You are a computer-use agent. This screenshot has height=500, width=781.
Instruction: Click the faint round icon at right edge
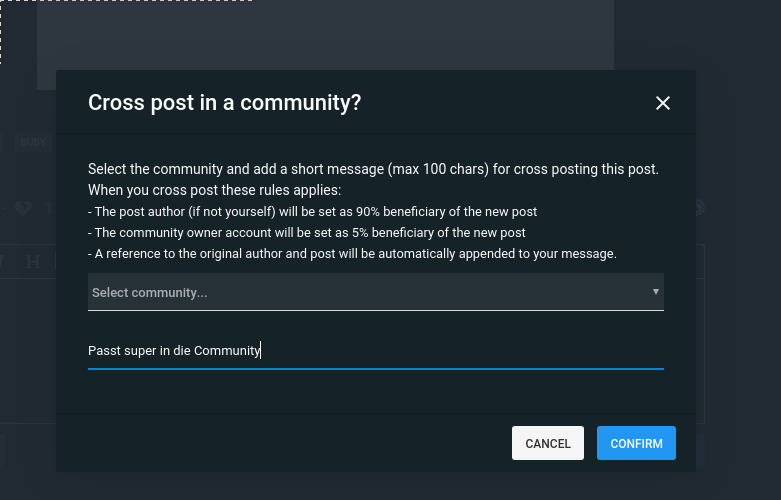(x=700, y=208)
